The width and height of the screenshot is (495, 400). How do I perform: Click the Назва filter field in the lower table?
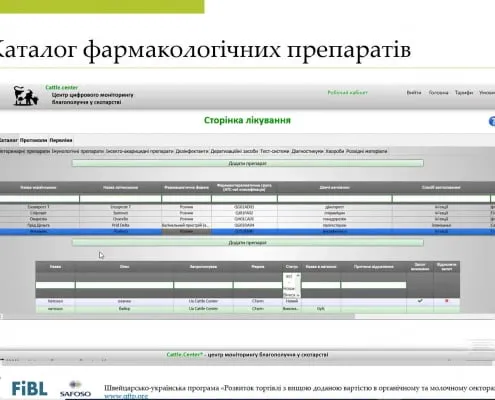tap(55, 285)
